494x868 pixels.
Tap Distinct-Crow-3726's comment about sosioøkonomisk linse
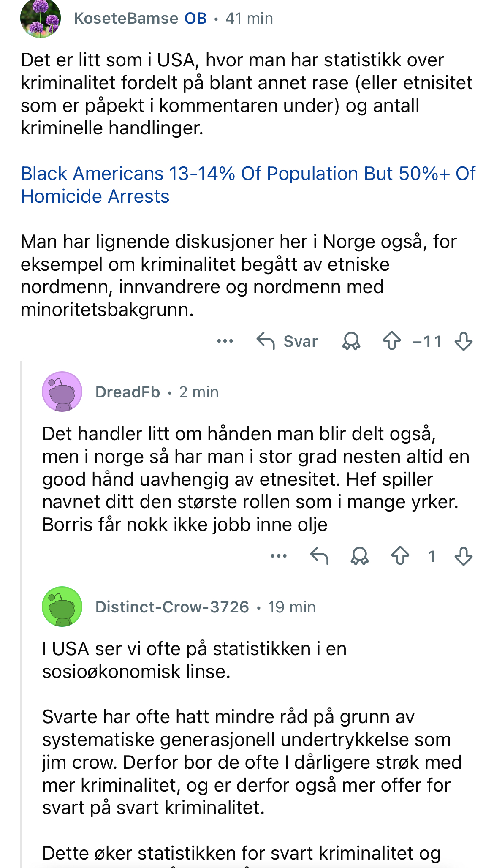coord(194,660)
